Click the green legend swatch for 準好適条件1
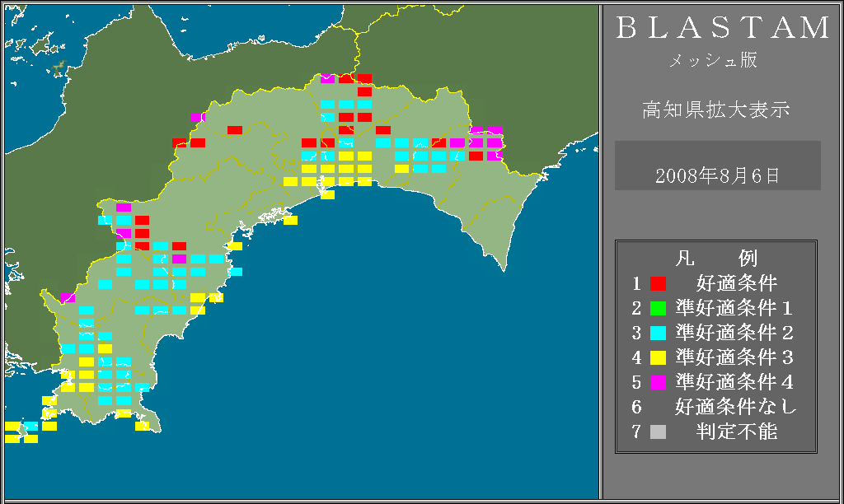 [658, 308]
